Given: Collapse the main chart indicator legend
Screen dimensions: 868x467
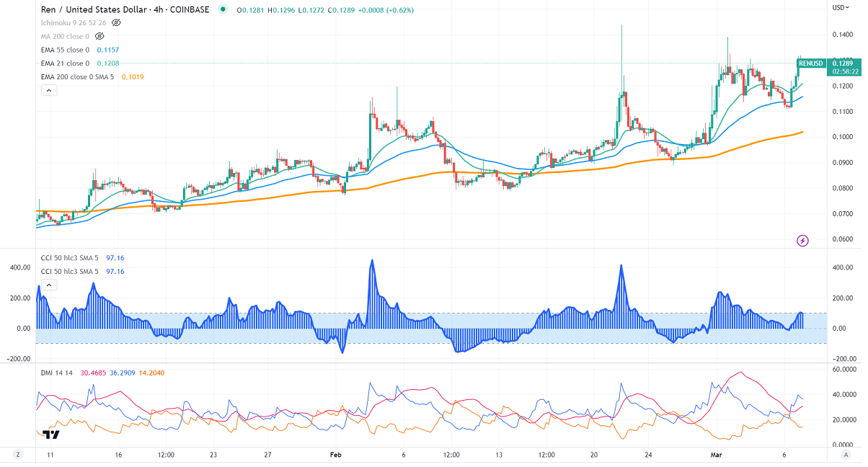Looking at the screenshot, I should 48,90.
